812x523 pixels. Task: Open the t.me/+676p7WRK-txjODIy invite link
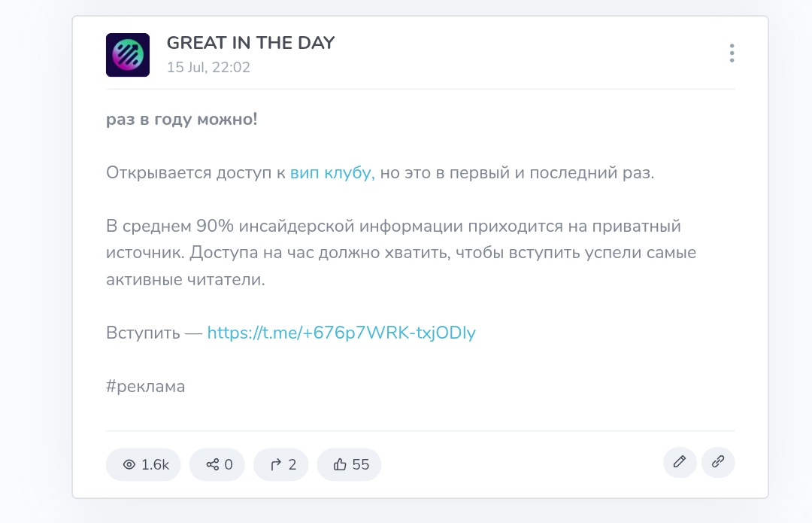tap(341, 333)
